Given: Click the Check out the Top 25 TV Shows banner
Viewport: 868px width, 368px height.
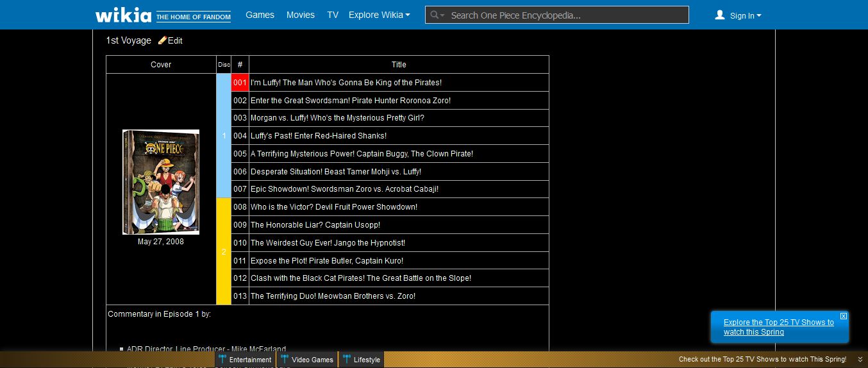Looking at the screenshot, I should pos(762,359).
